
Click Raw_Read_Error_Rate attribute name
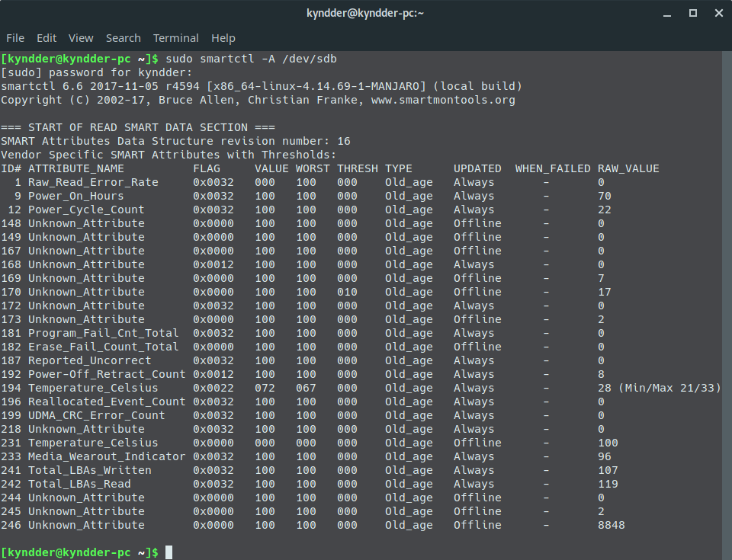coord(93,182)
